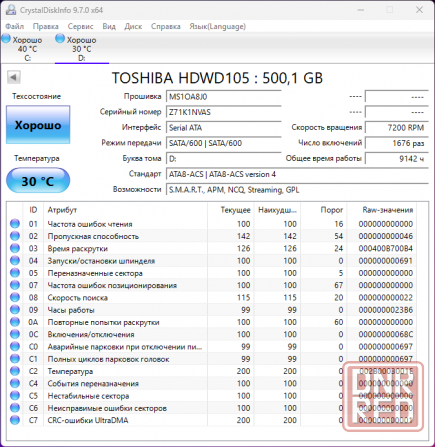Click the Serial ATA interface field
The height and width of the screenshot is (447, 435).
224,128
